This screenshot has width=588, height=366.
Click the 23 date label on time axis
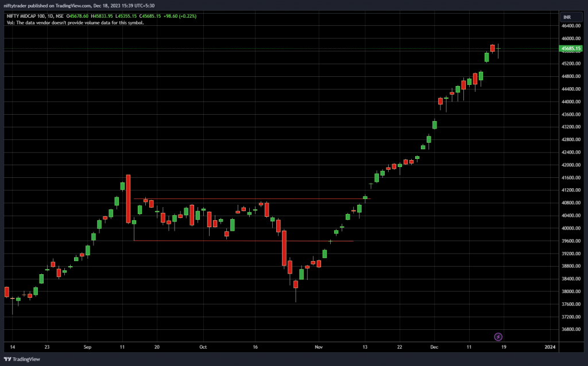[x=47, y=347]
